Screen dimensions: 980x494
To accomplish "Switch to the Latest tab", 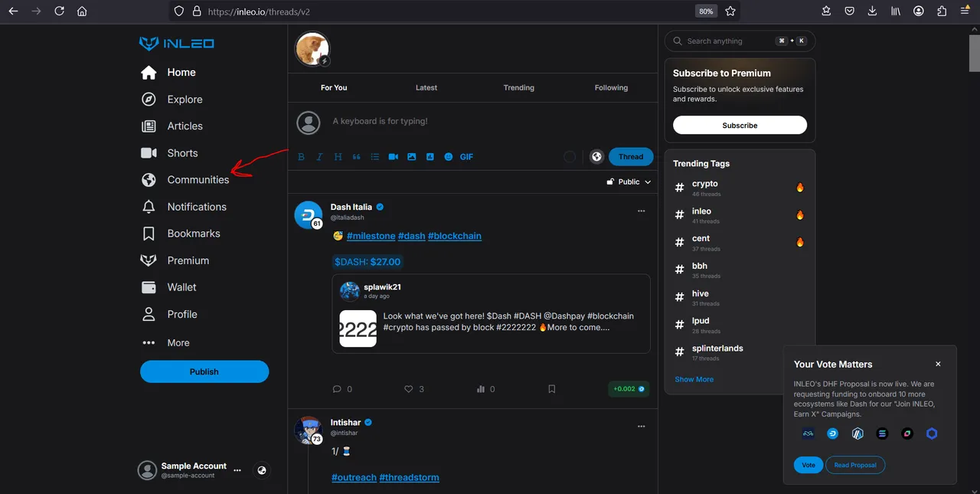I will [x=426, y=88].
